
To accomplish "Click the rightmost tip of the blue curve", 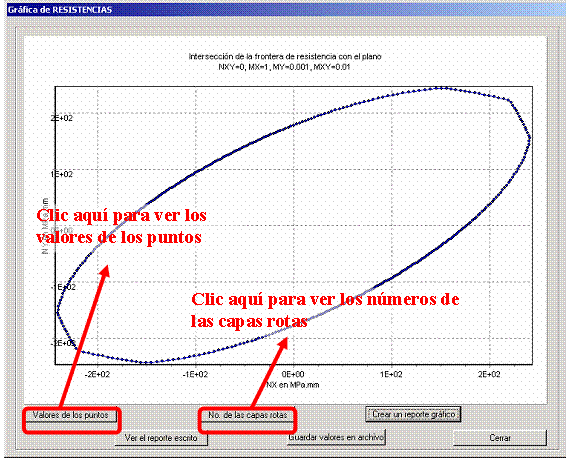I will point(530,138).
